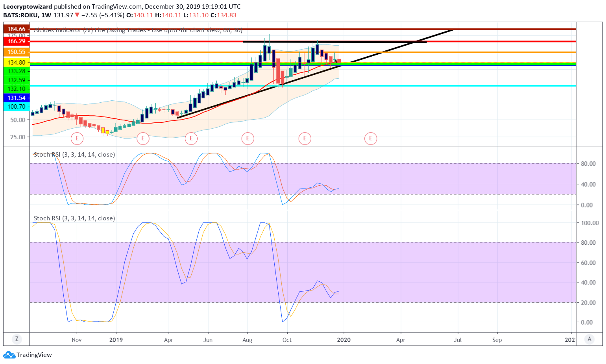Click the 2019 label on time axis
Image resolution: width=606 pixels, height=364 pixels.
[116, 340]
